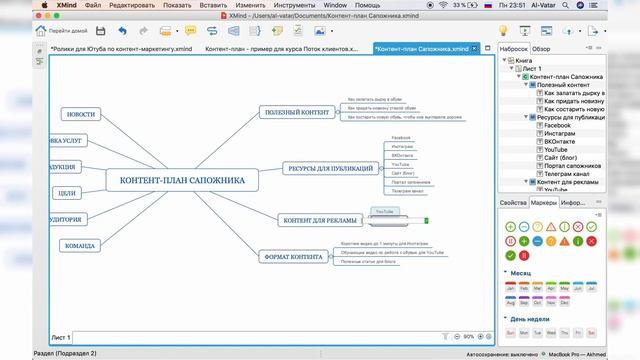The image size is (640, 360).
Task: Add the solid orange warning triangle marker
Action: point(564,241)
